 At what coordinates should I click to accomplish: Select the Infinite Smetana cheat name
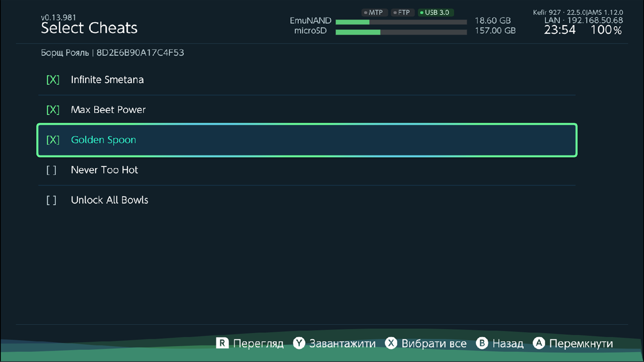107,80
